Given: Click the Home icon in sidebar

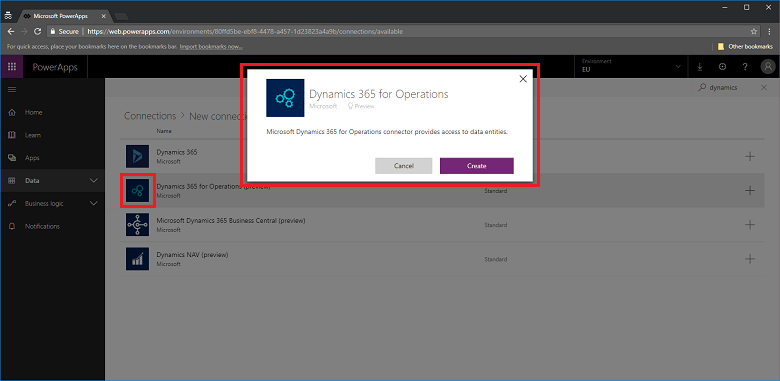Looking at the screenshot, I should coord(12,112).
